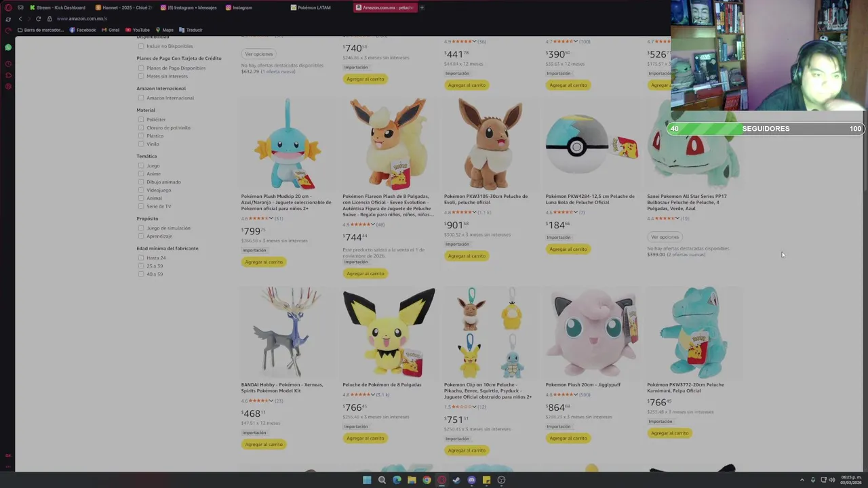Image resolution: width=868 pixels, height=488 pixels.
Task: Tick the Vinilo material checkbox
Action: [141, 144]
